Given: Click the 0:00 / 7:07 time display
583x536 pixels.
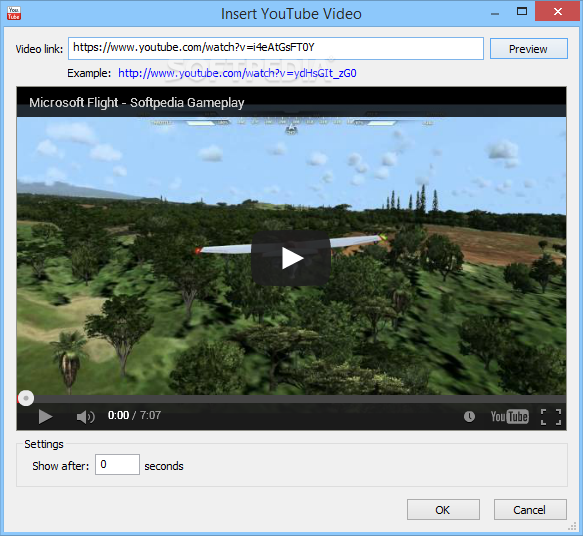Looking at the screenshot, I should pyautogui.click(x=134, y=415).
